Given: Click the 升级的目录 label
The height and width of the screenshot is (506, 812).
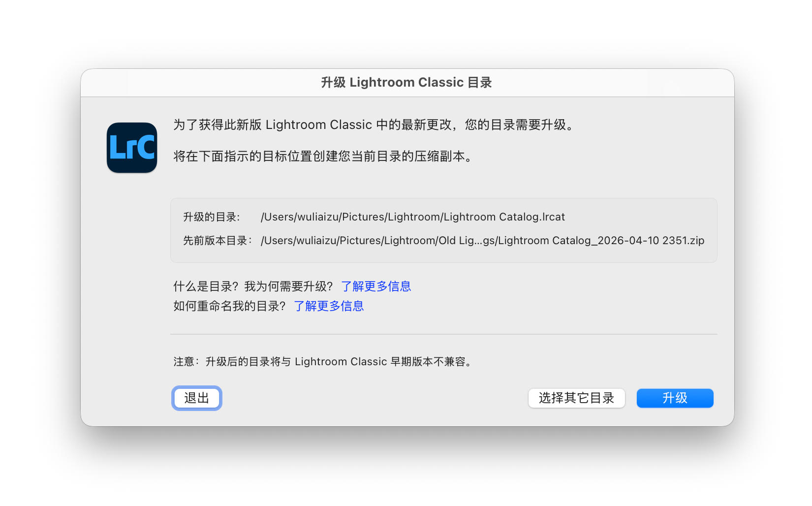Looking at the screenshot, I should 212,217.
